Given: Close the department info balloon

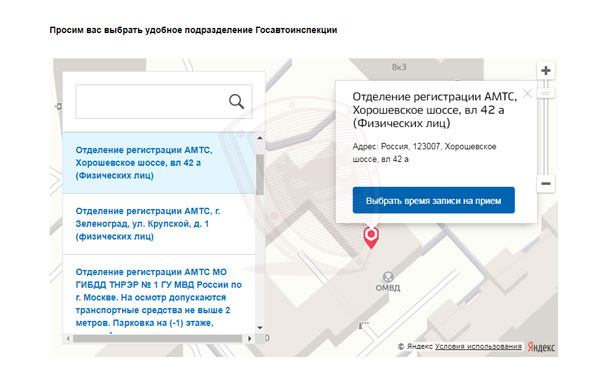Looking at the screenshot, I should pyautogui.click(x=527, y=93).
